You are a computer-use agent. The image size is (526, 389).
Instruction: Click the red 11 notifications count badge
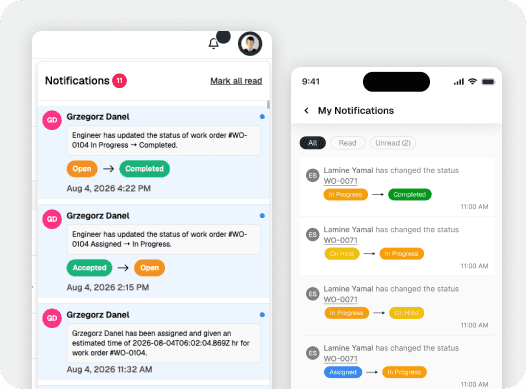point(119,80)
